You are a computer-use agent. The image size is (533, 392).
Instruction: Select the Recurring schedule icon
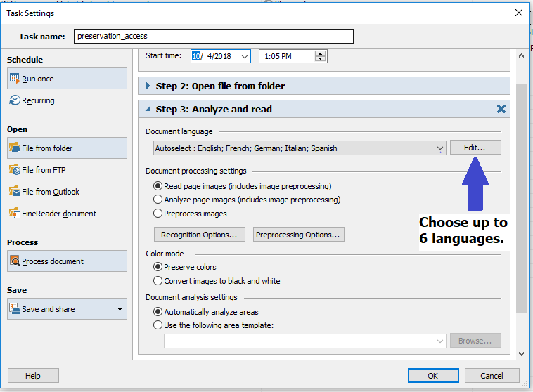coord(15,100)
